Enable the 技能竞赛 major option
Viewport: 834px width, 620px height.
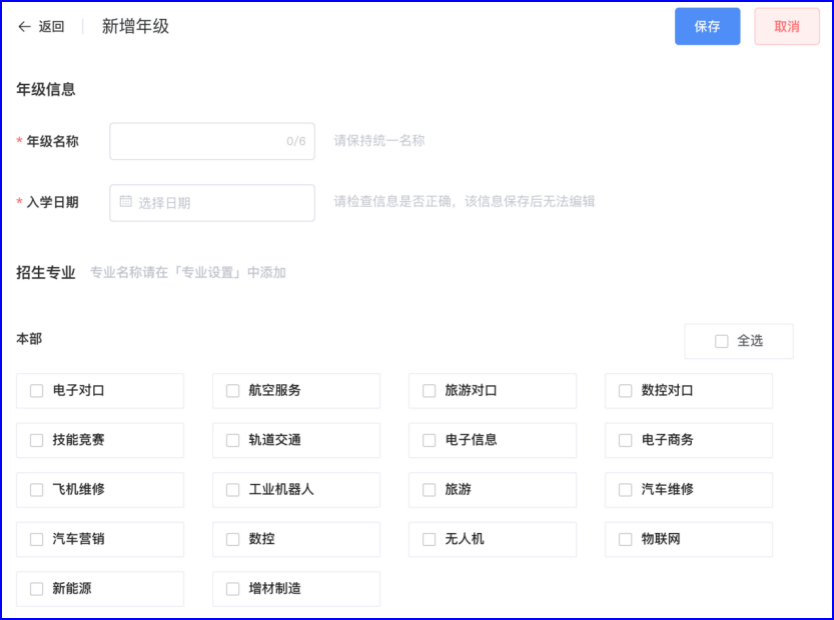[x=36, y=440]
